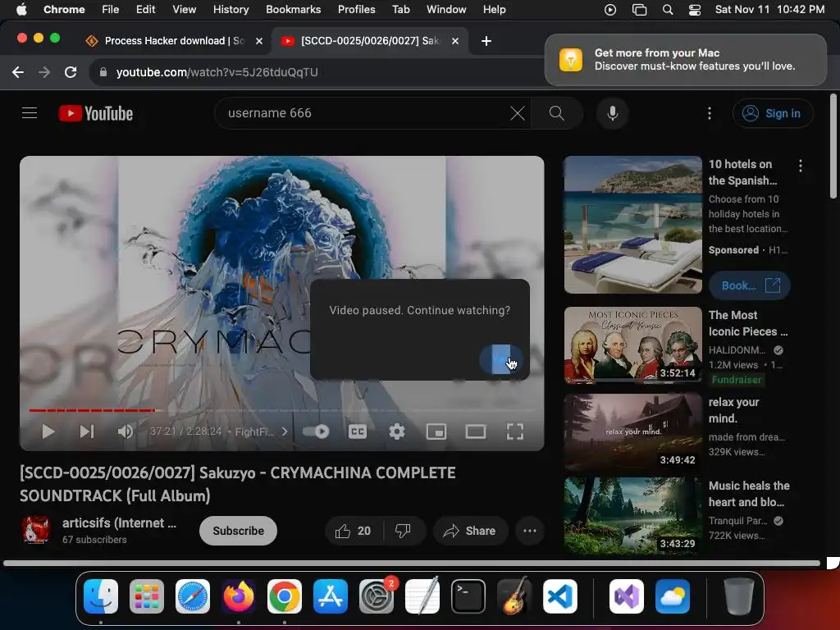This screenshot has width=840, height=630.
Task: Share the video
Action: coord(470,531)
